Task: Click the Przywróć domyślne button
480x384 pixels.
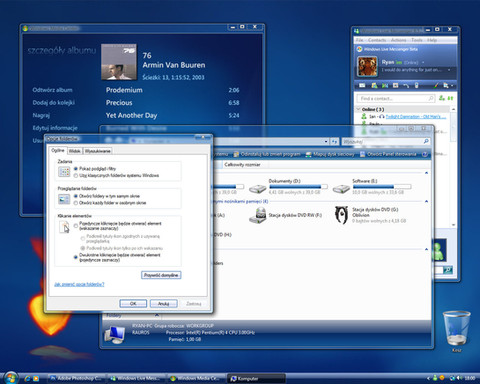Action: tap(161, 275)
